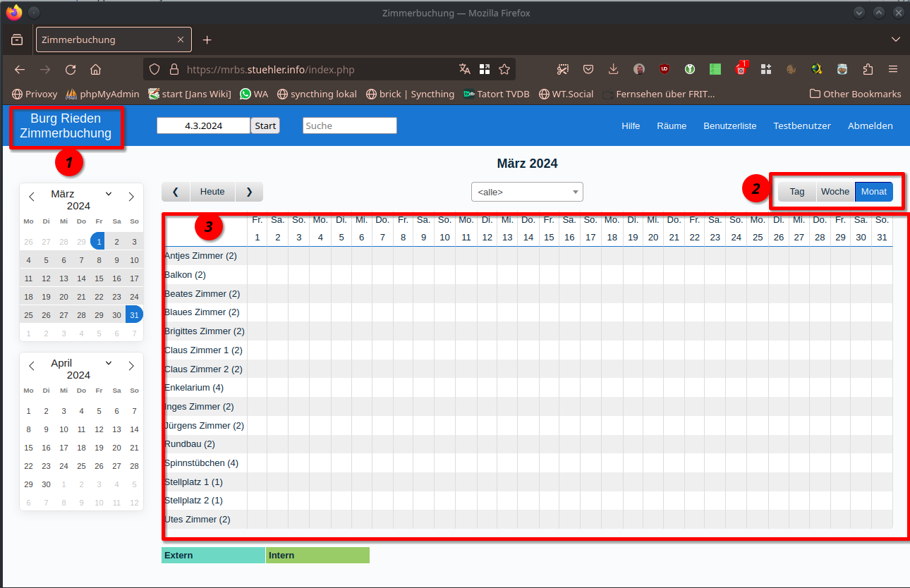Open the extensions puzzle icon
This screenshot has width=910, height=588.
868,69
